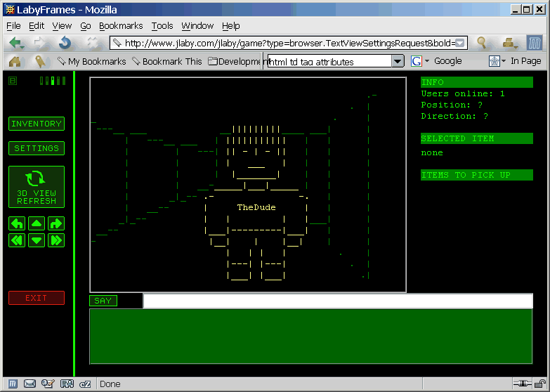This screenshot has height=392, width=550.
Task: Click the turn right arrow icon
Action: (x=56, y=223)
